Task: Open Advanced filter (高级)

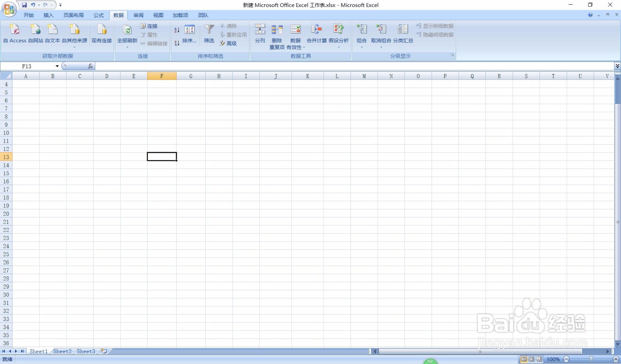Action: click(x=228, y=43)
